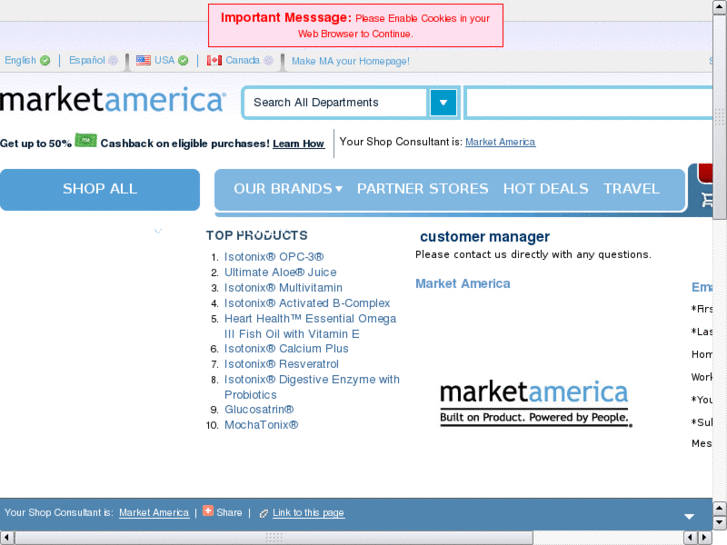Click the small chevron under Shop All

click(x=158, y=231)
